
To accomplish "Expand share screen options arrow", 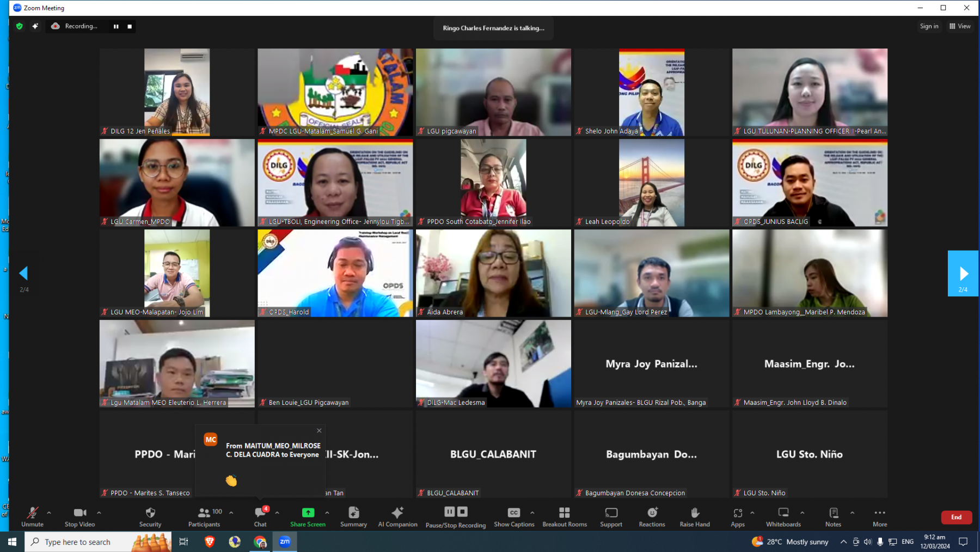I will pos(327,513).
